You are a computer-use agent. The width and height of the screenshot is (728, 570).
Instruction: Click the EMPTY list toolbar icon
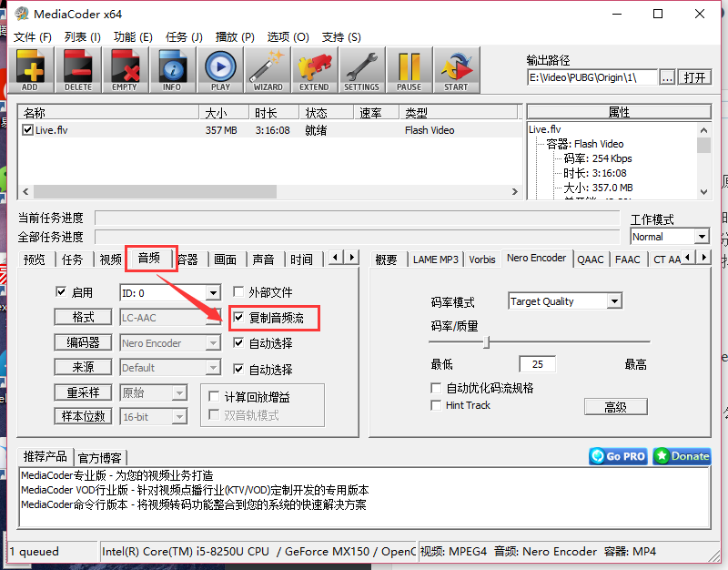125,70
